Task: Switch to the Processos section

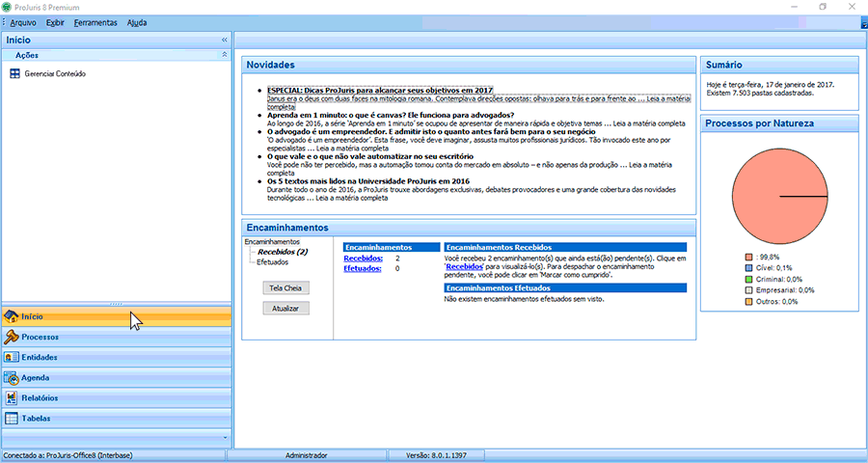Action: click(x=117, y=337)
